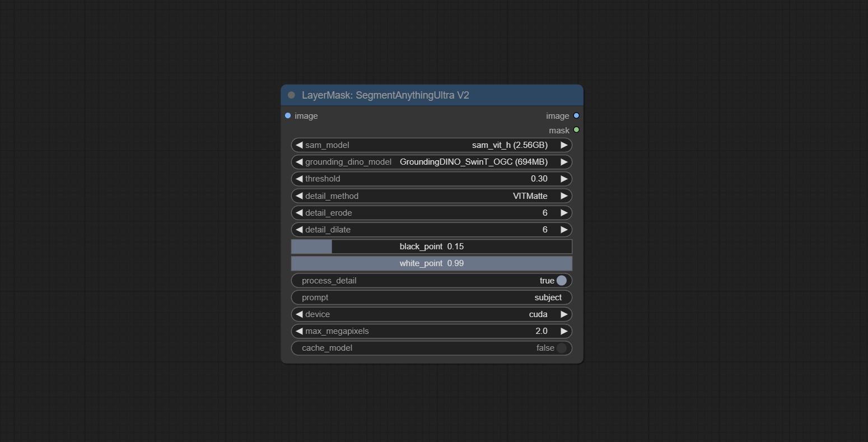Open the device dropdown showing cuda
The height and width of the screenshot is (442, 868).
pyautogui.click(x=431, y=314)
